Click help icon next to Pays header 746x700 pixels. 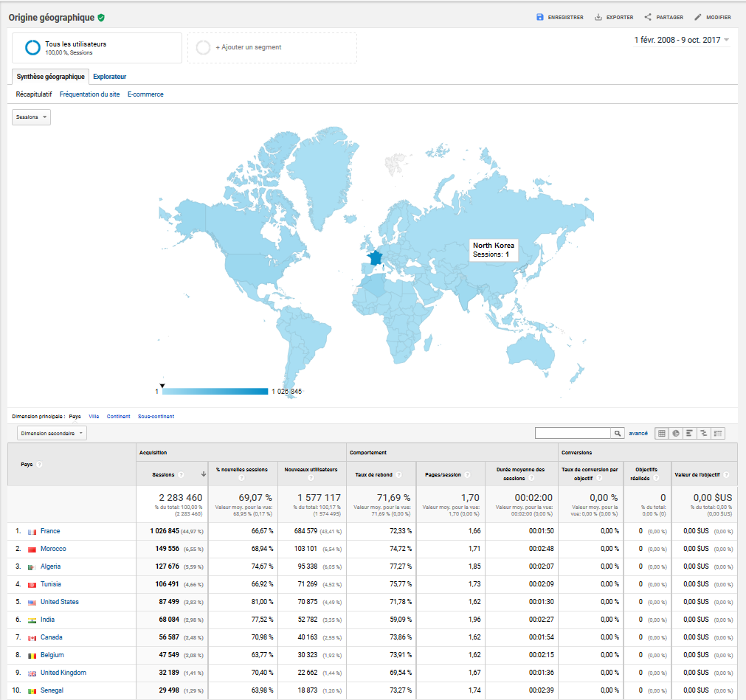pyautogui.click(x=39, y=464)
